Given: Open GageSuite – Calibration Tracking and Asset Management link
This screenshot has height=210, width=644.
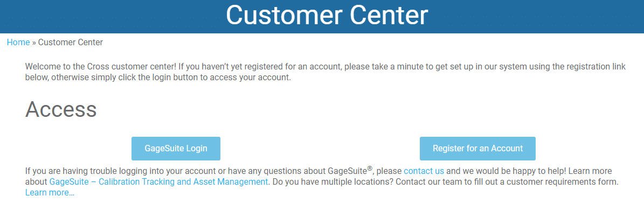Looking at the screenshot, I should tap(158, 181).
